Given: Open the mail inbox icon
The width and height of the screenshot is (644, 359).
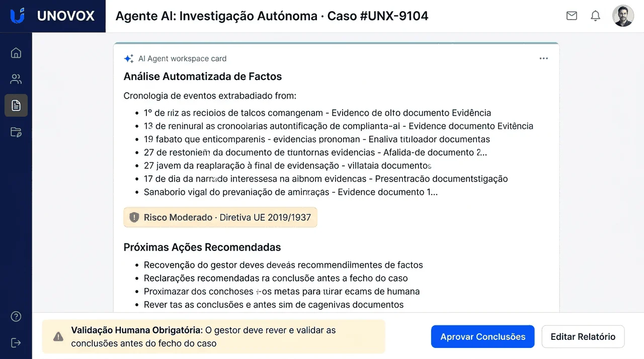Looking at the screenshot, I should (x=572, y=16).
